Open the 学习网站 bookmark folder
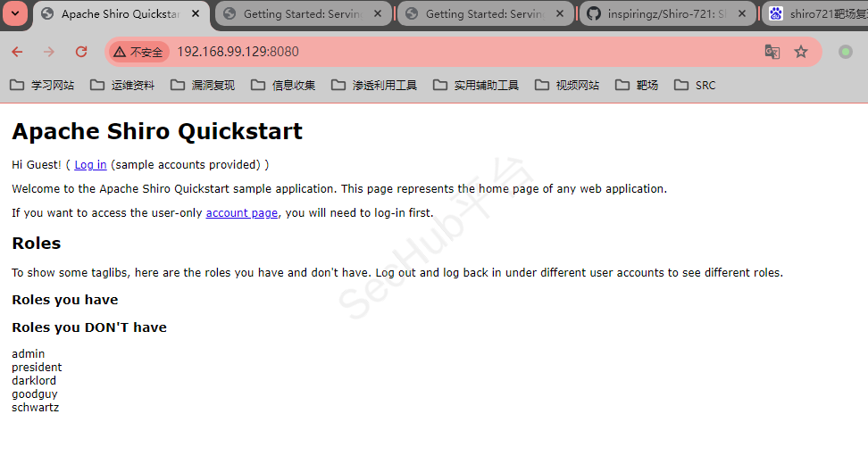The width and height of the screenshot is (868, 472). (x=42, y=85)
